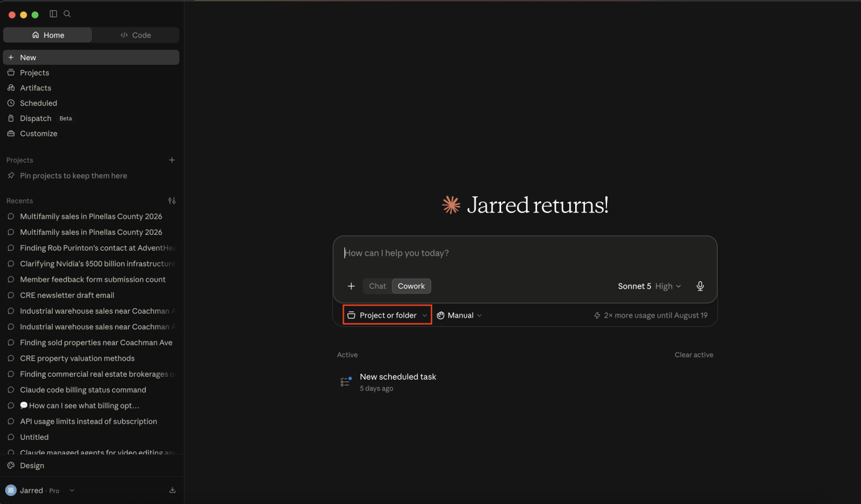This screenshot has height=504, width=861.
Task: Select Chat mode toggle
Action: 377,286
